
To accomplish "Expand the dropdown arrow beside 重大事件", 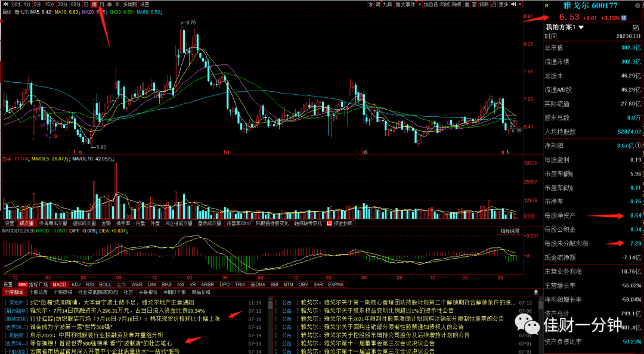I will (420, 4).
